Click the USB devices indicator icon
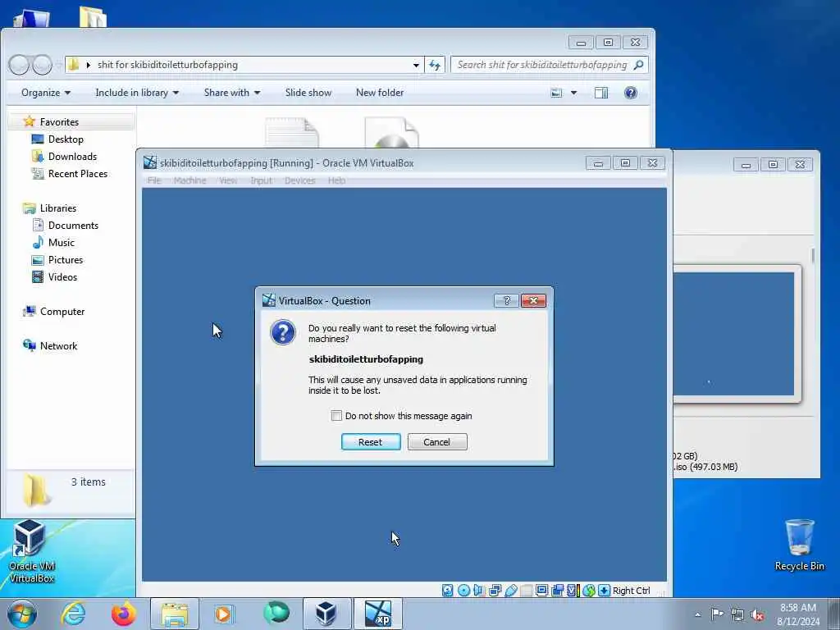The width and height of the screenshot is (840, 630). [x=510, y=591]
